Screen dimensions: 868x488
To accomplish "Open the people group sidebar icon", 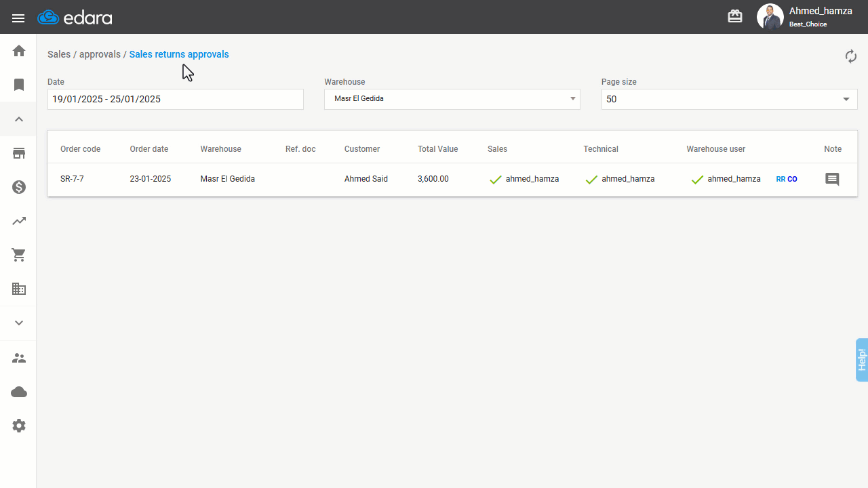I will pos(19,358).
